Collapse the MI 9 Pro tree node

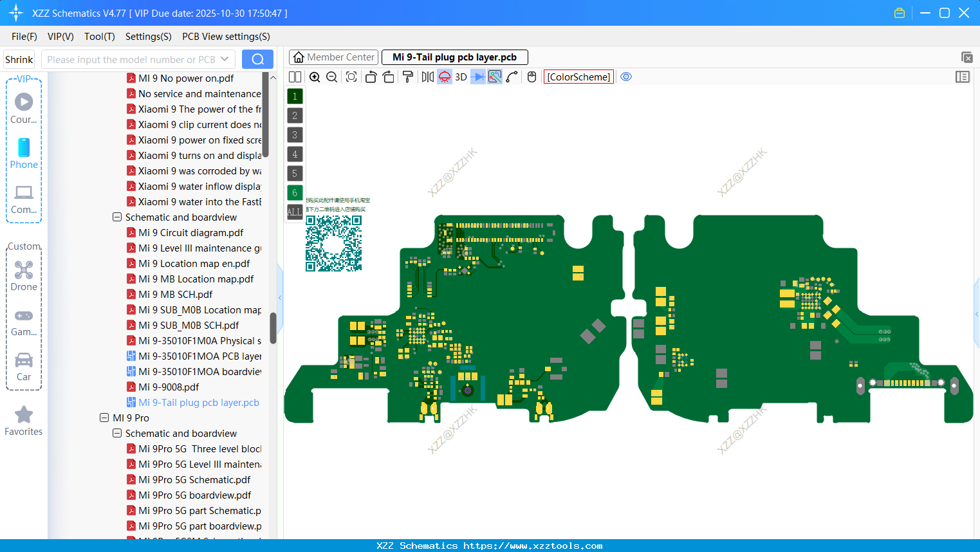click(104, 418)
